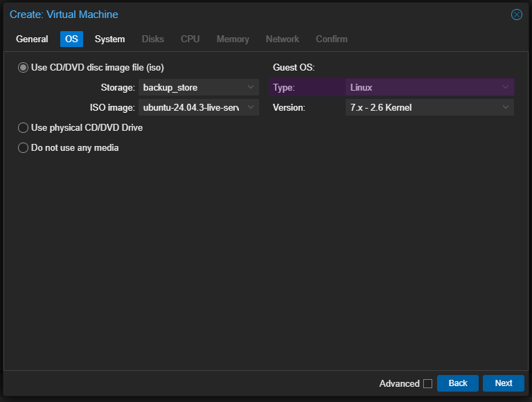Screen dimensions: 532x402
Task: Switch to the General tab
Action: click(x=32, y=39)
